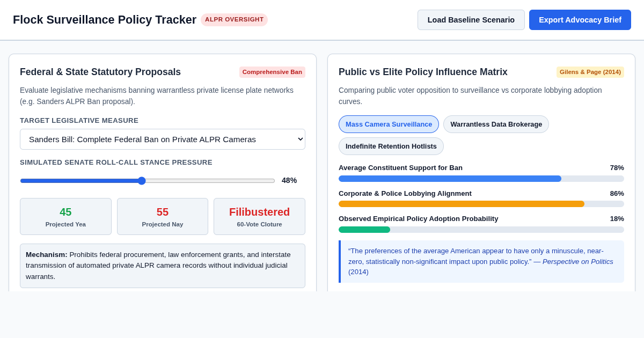
Task: Click the 78% support value
Action: tap(617, 168)
